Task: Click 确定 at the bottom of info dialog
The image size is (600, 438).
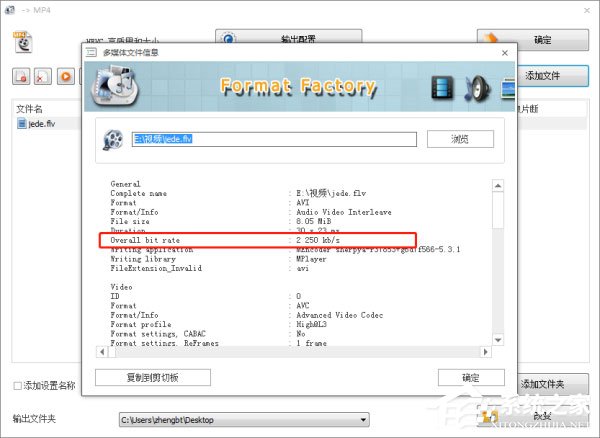Action: coord(471,378)
